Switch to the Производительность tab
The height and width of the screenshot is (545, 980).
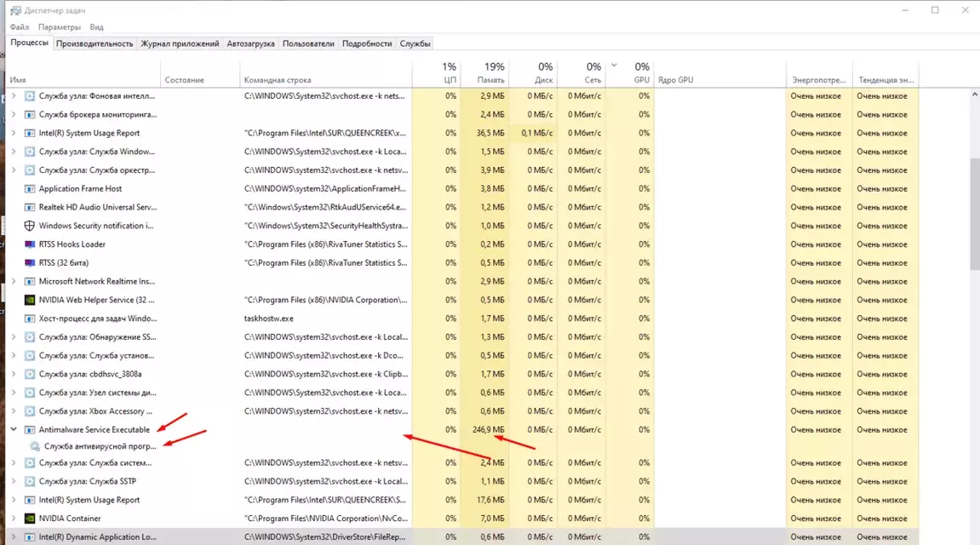[x=95, y=43]
